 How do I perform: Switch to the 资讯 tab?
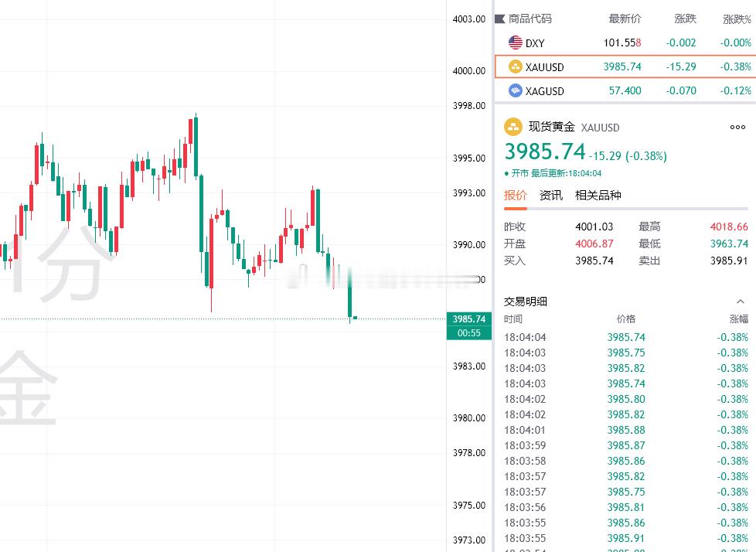(x=550, y=196)
